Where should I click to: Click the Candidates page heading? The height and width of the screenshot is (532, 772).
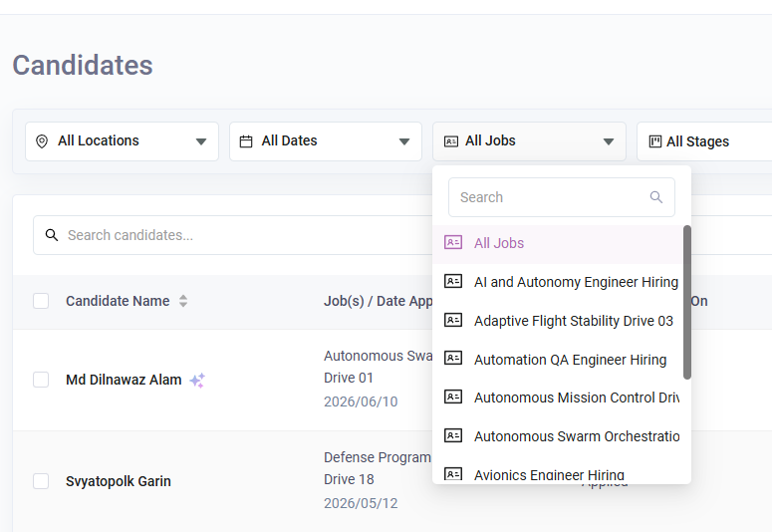pyautogui.click(x=83, y=65)
